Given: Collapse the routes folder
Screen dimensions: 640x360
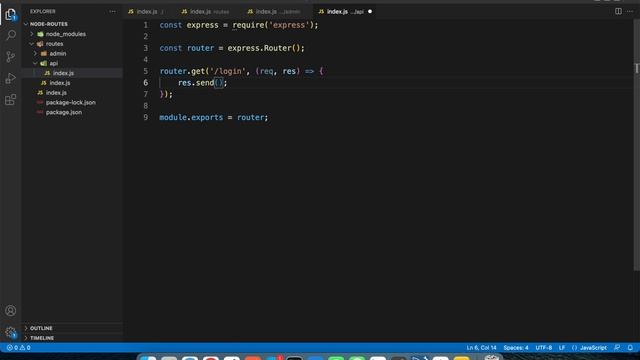Looking at the screenshot, I should (x=54, y=44).
